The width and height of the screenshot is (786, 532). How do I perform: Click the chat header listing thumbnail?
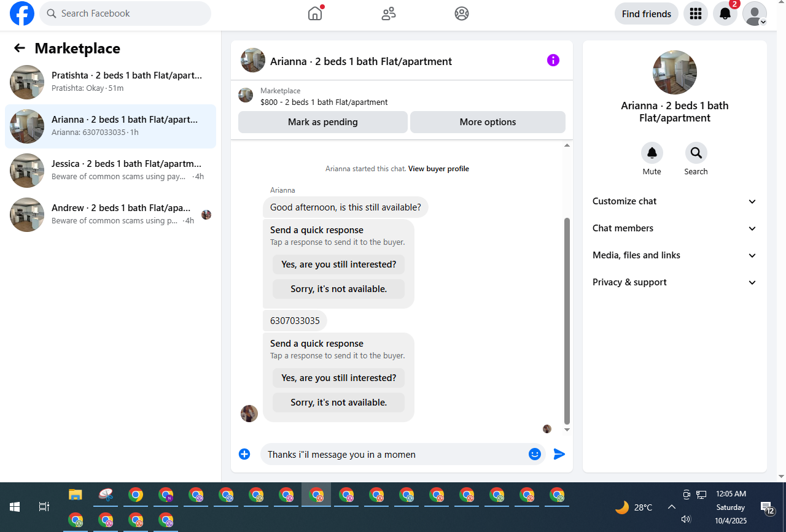253,60
